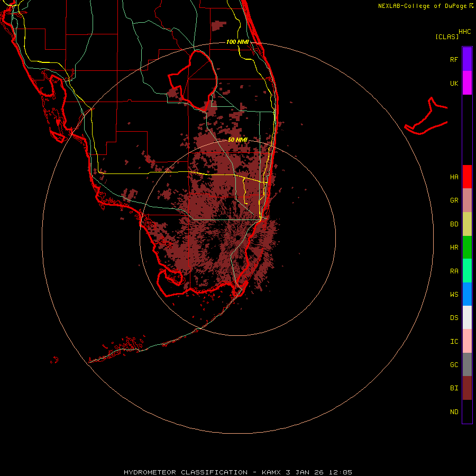Click the GR pink legend swatch
Screen dimensions: 476x476
point(467,200)
